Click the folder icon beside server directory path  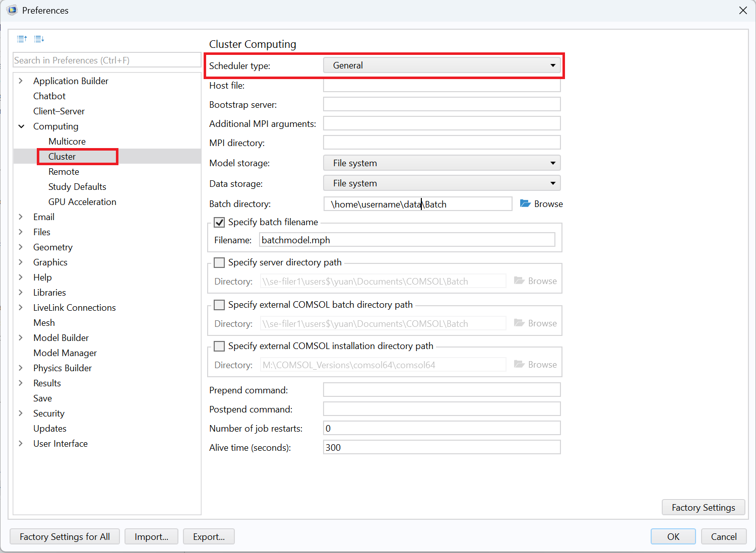(x=519, y=280)
